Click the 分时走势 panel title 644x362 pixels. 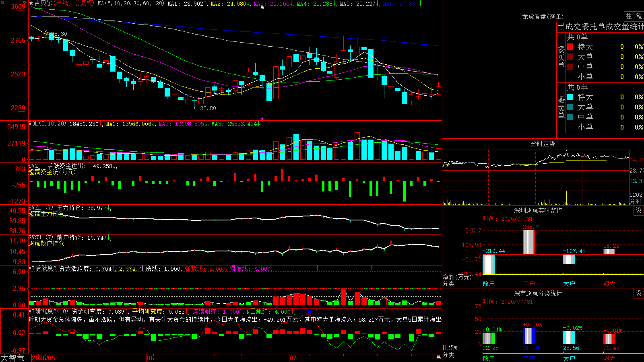(543, 144)
